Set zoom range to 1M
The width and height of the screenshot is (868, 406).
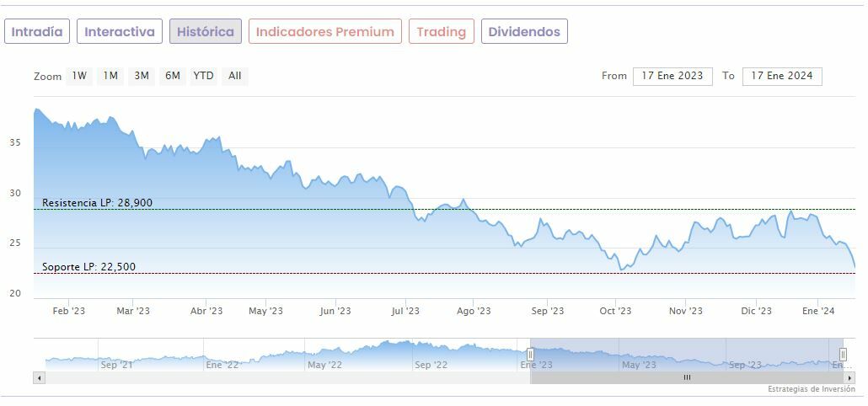pos(110,76)
